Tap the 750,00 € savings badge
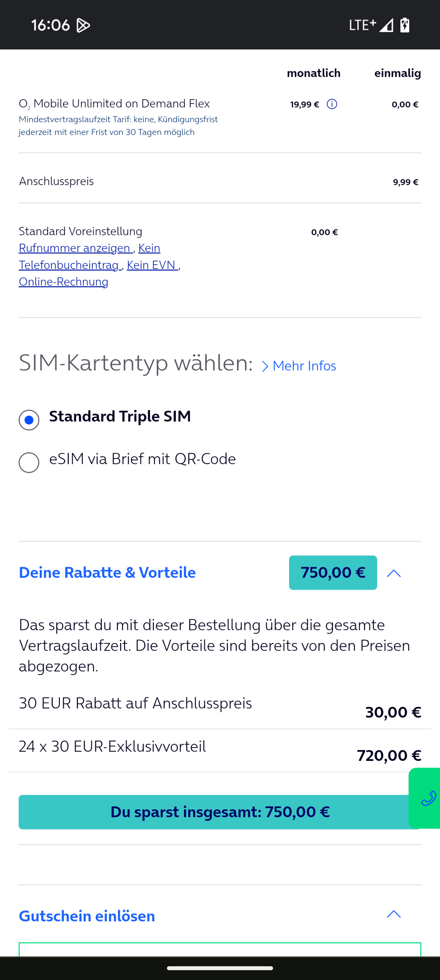This screenshot has width=440, height=980. click(333, 573)
